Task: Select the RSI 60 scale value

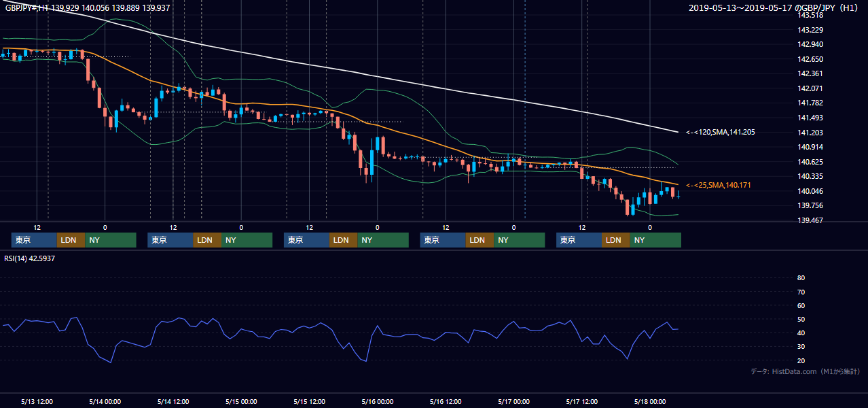Action: click(x=801, y=305)
